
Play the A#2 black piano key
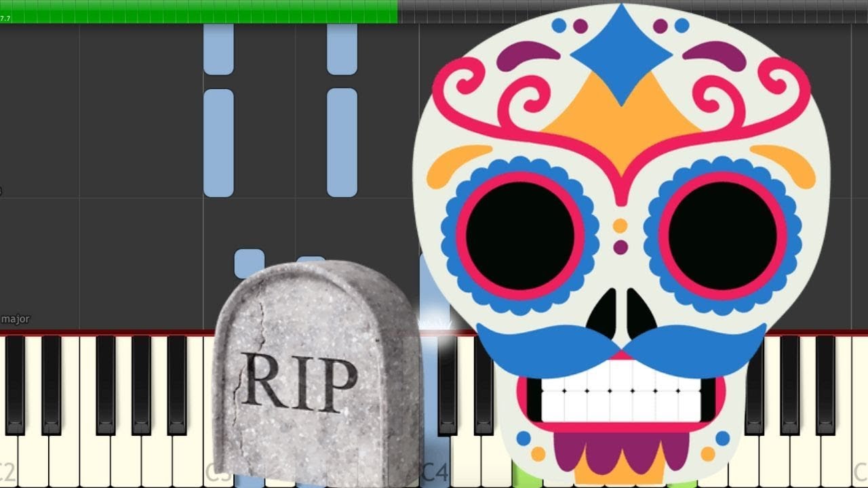(177, 385)
